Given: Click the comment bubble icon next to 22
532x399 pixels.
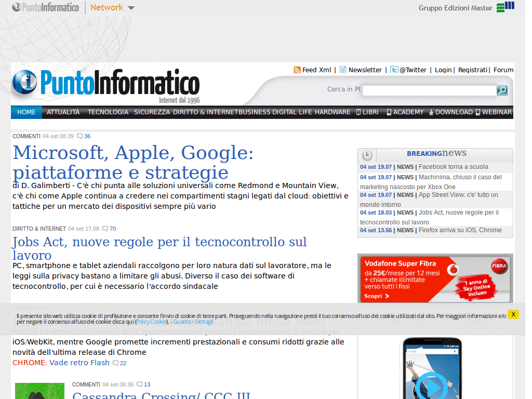Looking at the screenshot, I should tap(116, 363).
